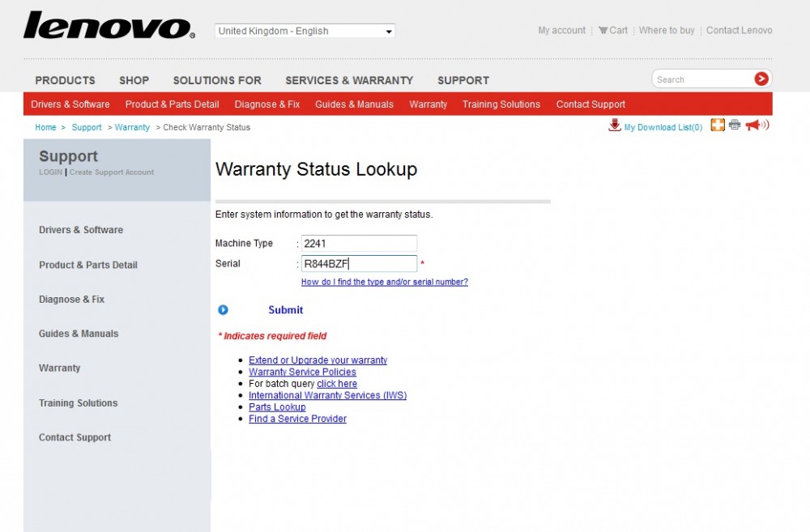
Task: Click the Lenovo logo
Action: click(x=109, y=26)
